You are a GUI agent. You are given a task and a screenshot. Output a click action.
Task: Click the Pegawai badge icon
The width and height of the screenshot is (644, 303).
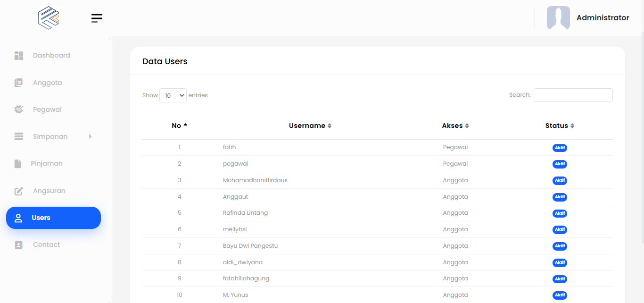pos(19,109)
